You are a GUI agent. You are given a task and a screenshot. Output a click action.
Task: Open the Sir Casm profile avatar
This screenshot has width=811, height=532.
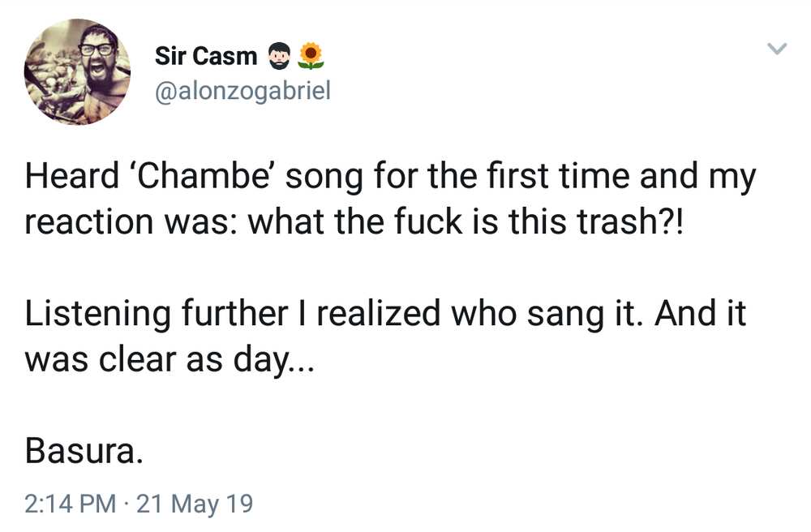77,72
